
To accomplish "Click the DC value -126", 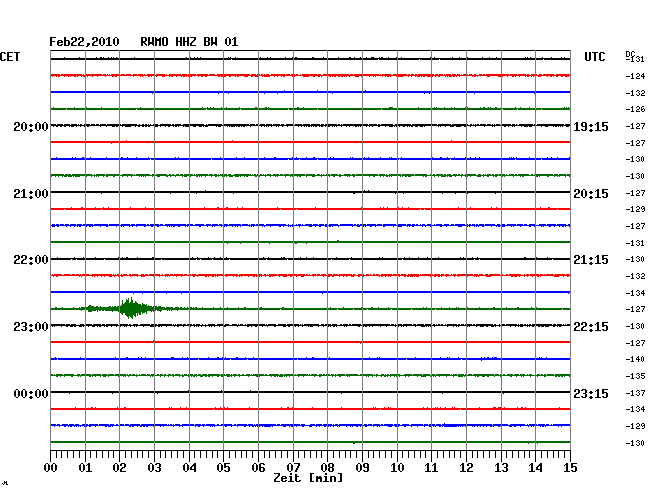I will pos(635,109).
